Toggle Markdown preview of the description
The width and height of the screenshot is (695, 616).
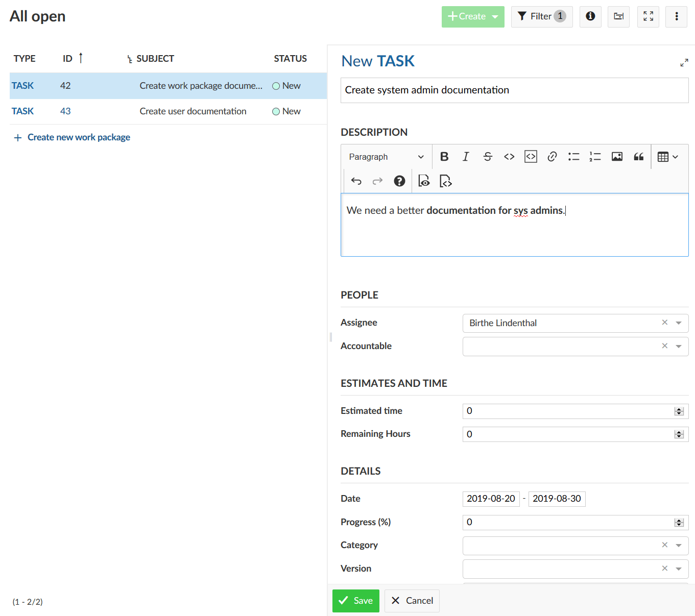[x=424, y=181]
